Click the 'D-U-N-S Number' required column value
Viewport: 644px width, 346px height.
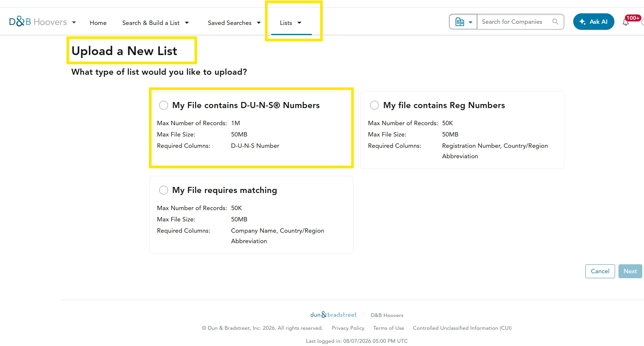(255, 146)
